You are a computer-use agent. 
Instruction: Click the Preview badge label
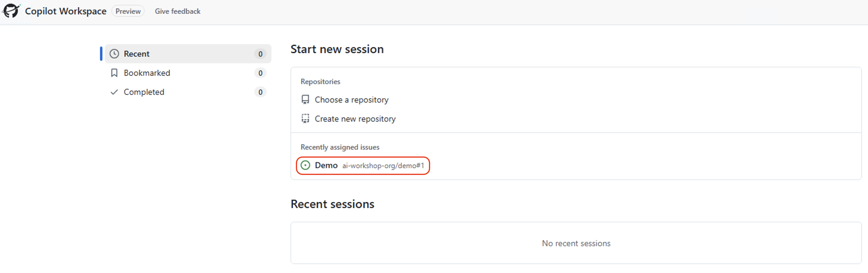coord(128,11)
